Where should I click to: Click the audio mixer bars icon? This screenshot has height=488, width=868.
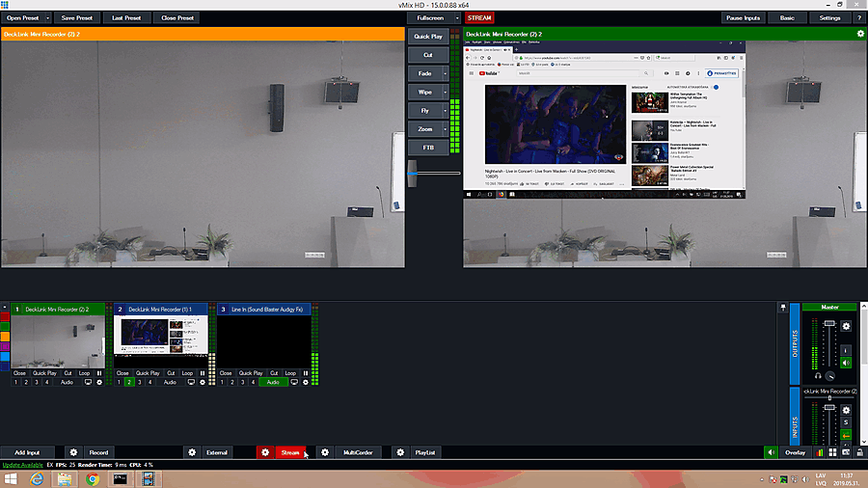819,452
